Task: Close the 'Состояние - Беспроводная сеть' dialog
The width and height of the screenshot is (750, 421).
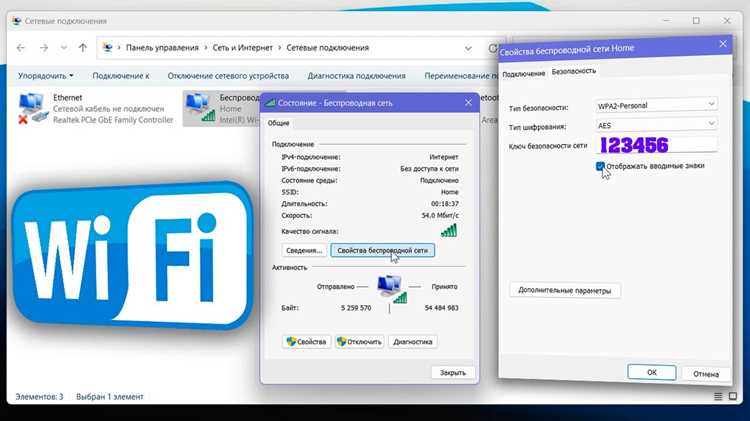Action: click(x=468, y=102)
